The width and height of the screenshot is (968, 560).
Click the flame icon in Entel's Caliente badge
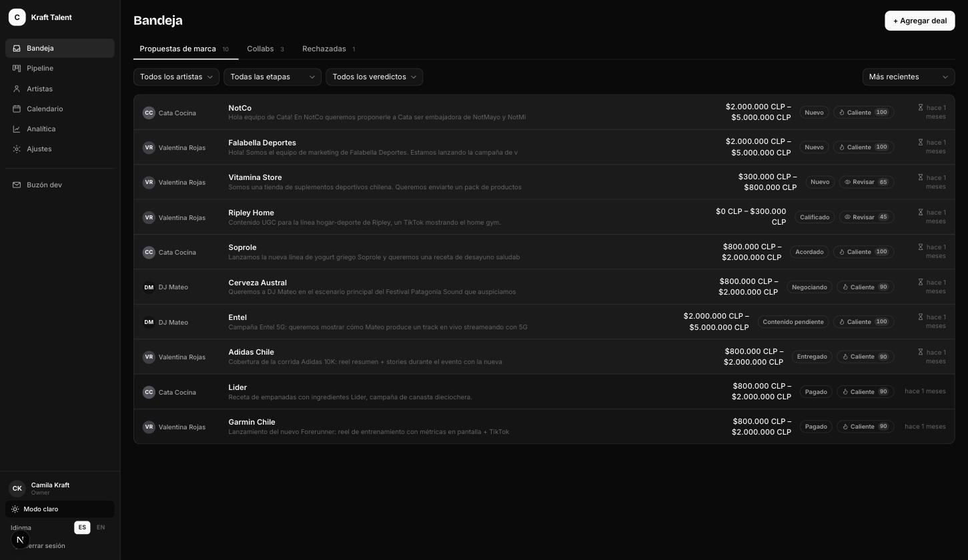point(842,322)
